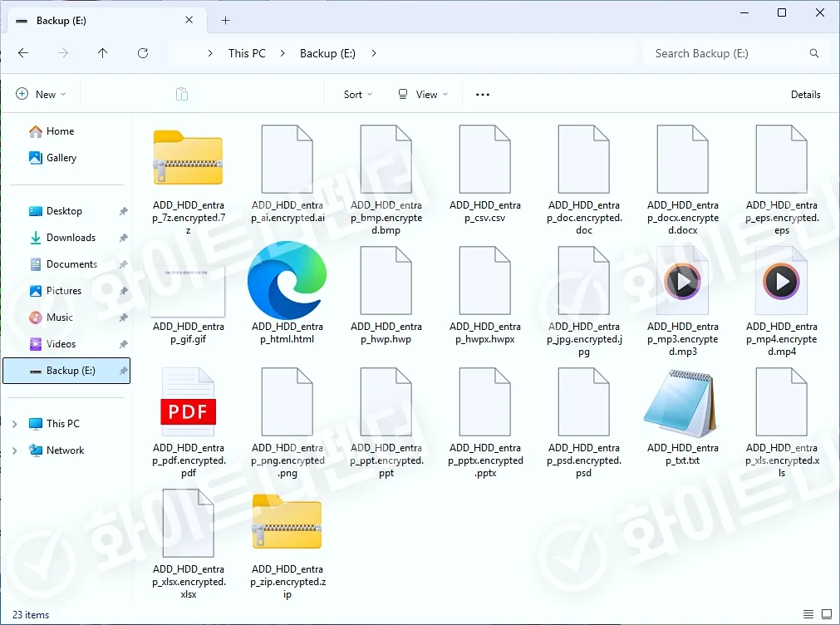The width and height of the screenshot is (840, 625).
Task: Click the Paste icon in toolbar
Action: [182, 95]
